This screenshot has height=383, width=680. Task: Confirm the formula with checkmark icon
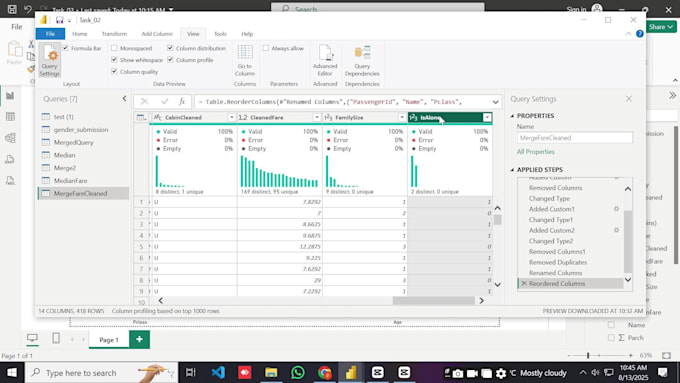click(164, 101)
